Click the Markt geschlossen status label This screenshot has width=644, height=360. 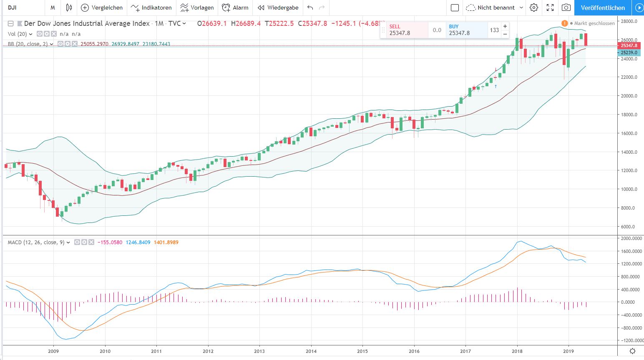click(x=594, y=24)
